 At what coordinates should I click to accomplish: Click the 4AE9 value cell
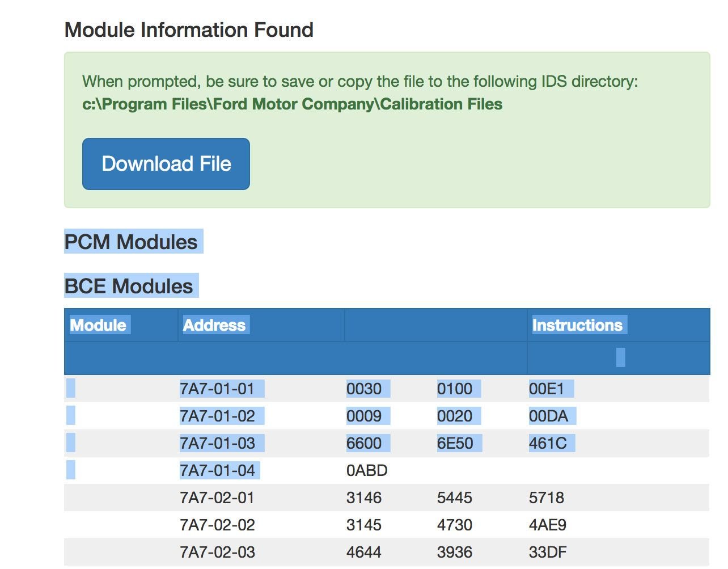coord(548,525)
